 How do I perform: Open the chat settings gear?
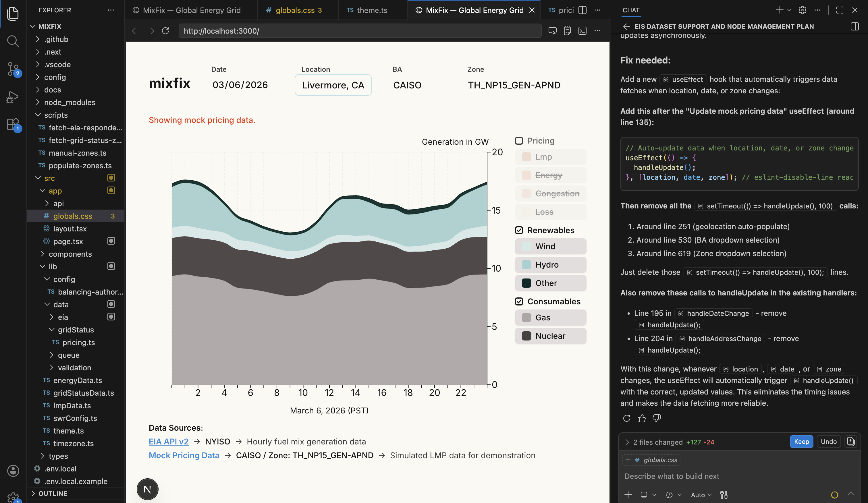tap(802, 10)
